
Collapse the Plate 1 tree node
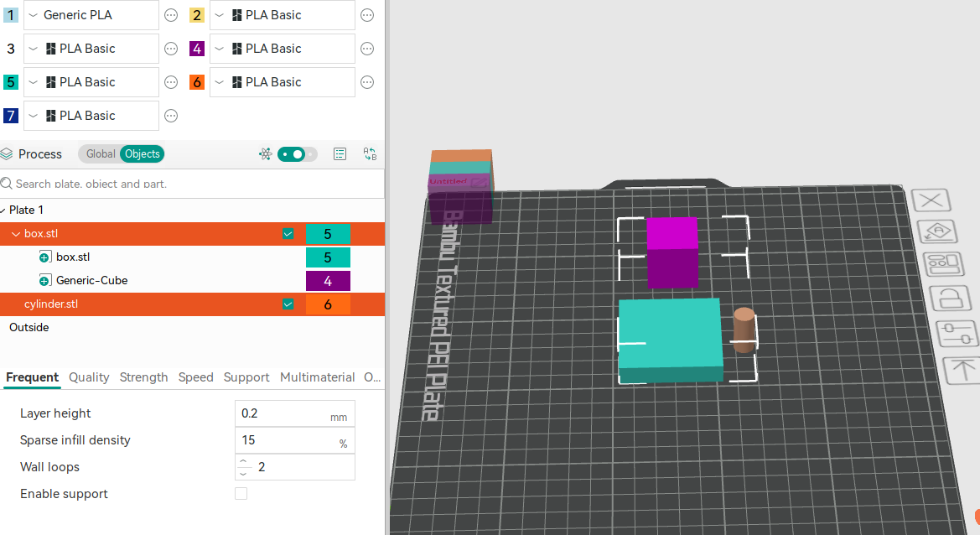(x=3, y=210)
